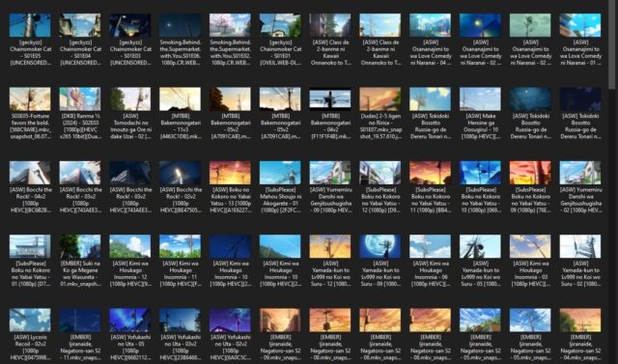Select Mahou Shoujo ni Akogarete 01 thumbnail
The image size is (618, 364).
tap(280, 173)
